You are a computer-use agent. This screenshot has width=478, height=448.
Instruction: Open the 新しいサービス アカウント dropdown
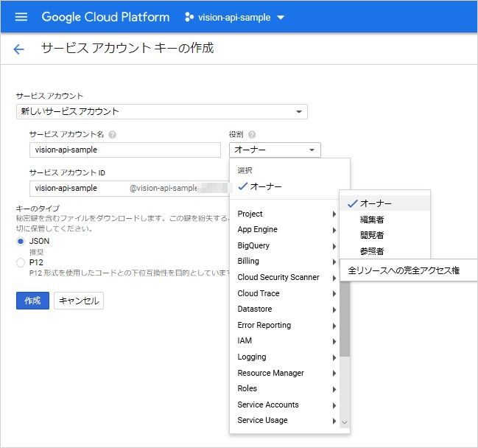pyautogui.click(x=162, y=111)
